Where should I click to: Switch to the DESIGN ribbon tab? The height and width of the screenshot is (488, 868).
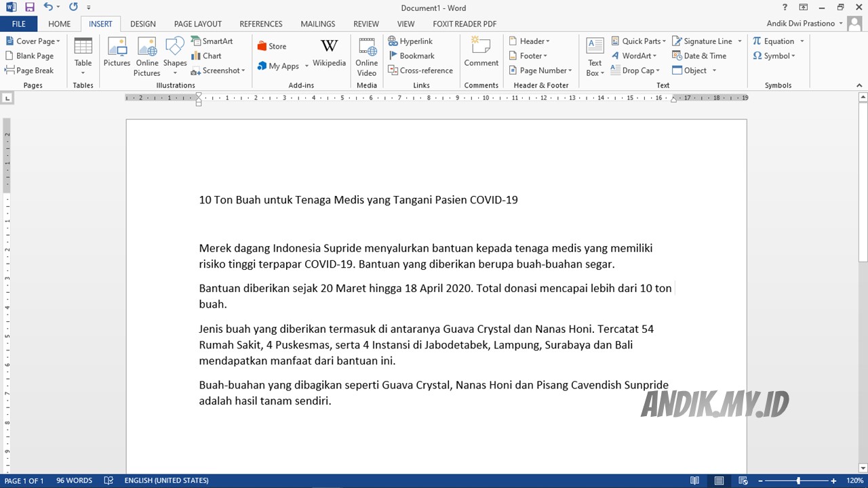[x=142, y=23]
